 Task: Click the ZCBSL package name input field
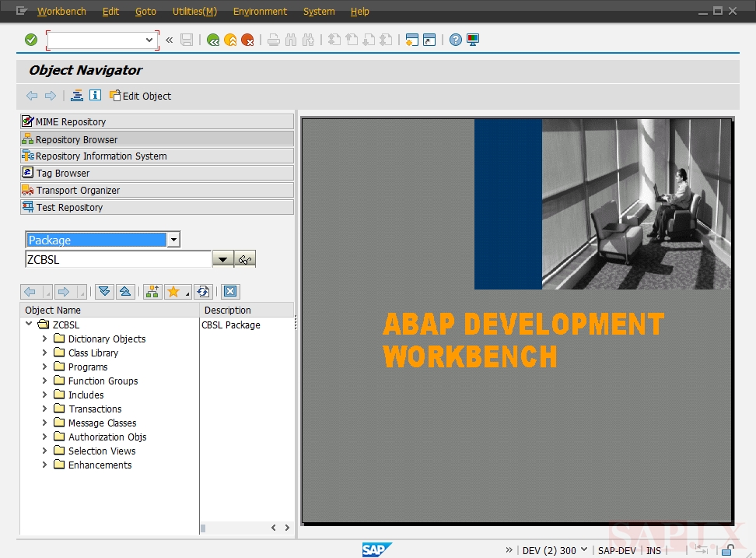(118, 259)
